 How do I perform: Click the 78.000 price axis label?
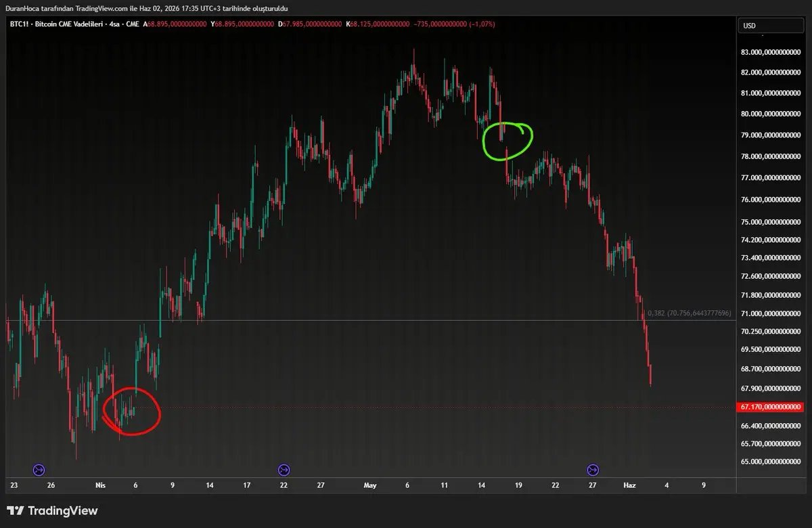coord(771,157)
